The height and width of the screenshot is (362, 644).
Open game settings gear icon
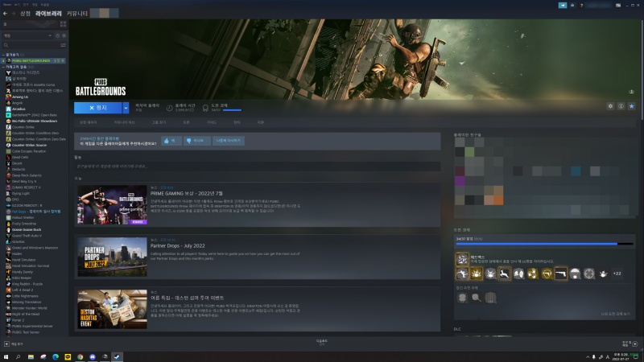tap(610, 106)
